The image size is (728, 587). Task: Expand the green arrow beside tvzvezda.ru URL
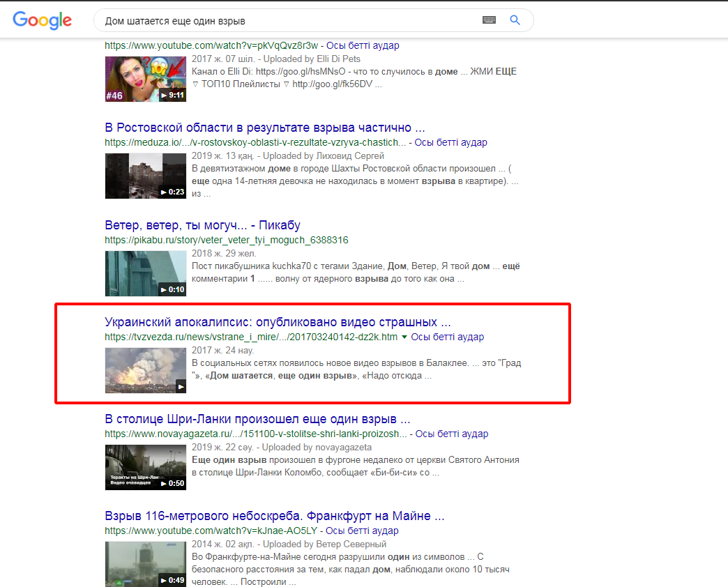click(x=404, y=337)
